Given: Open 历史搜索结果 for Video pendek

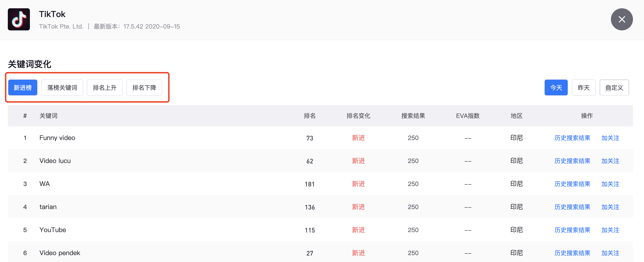Looking at the screenshot, I should point(572,253).
